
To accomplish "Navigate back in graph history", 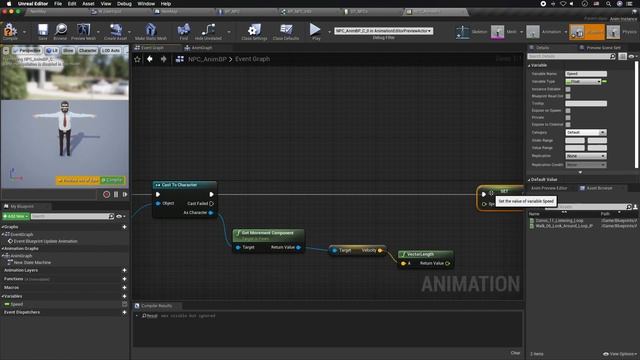I will click(x=150, y=59).
